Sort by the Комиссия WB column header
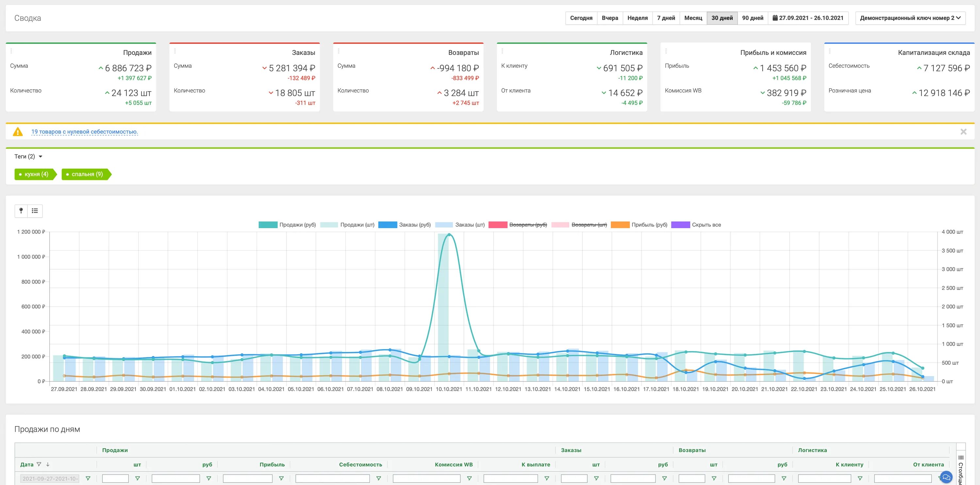The width and height of the screenshot is (980, 485). 453,464
